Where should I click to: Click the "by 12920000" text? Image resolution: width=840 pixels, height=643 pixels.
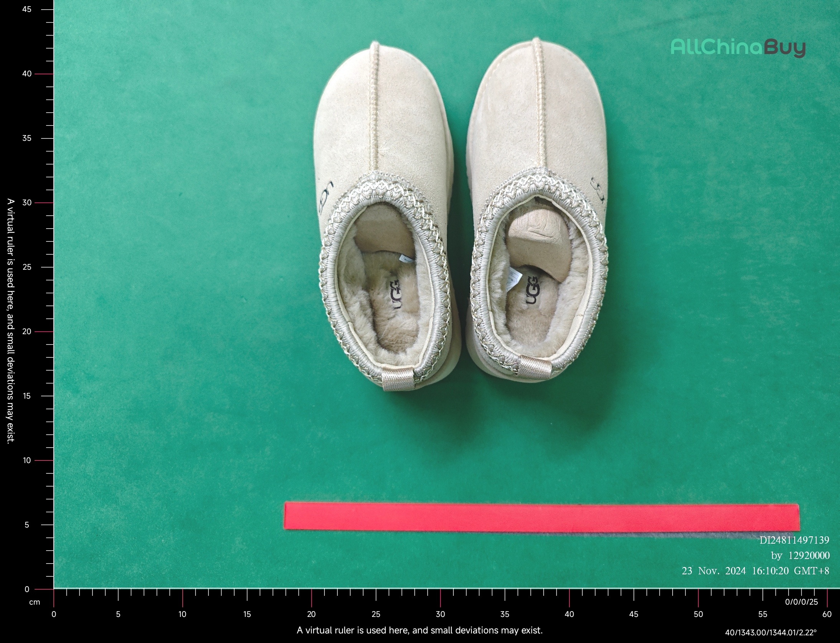(800, 556)
